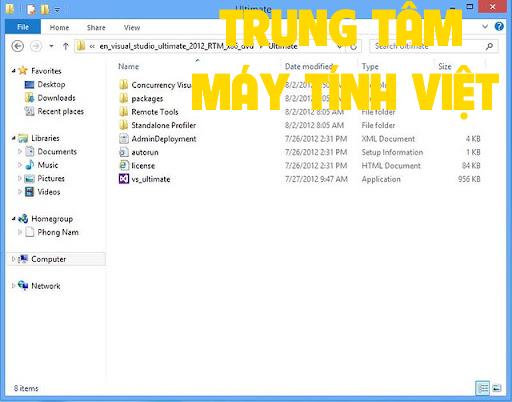Sort by the Name column header
Screen dimensions: 512x402
pos(128,66)
